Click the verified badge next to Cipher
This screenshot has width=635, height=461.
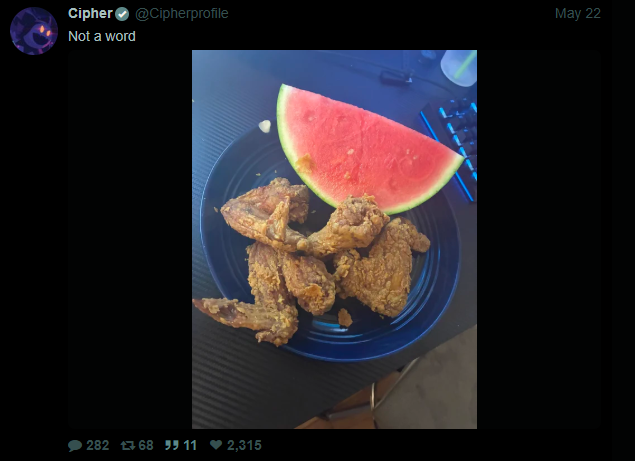pos(122,14)
